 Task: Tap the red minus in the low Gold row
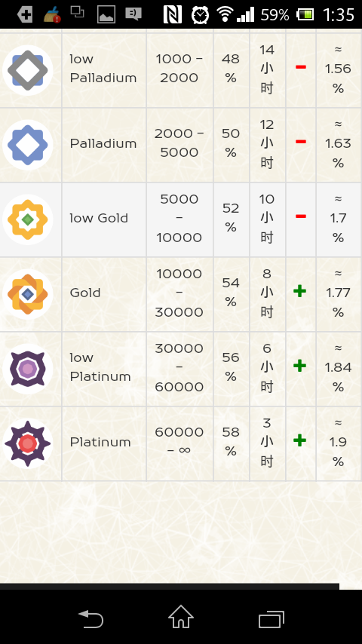coord(301,217)
